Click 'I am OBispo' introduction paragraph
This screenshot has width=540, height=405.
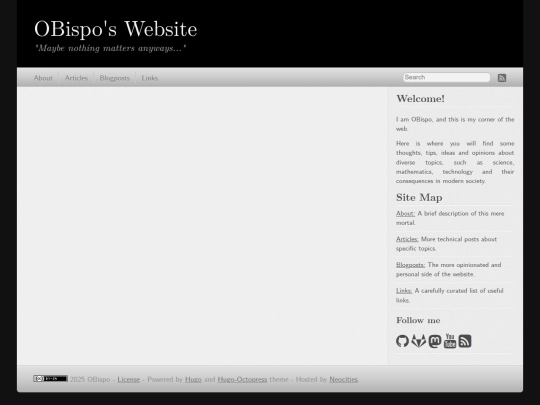coord(455,124)
